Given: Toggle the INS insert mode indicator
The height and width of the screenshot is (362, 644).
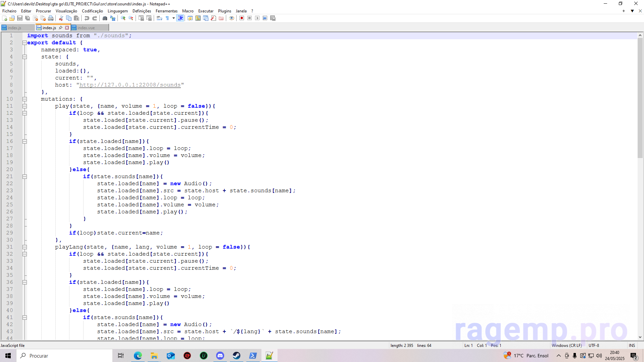Looking at the screenshot, I should coord(632,345).
